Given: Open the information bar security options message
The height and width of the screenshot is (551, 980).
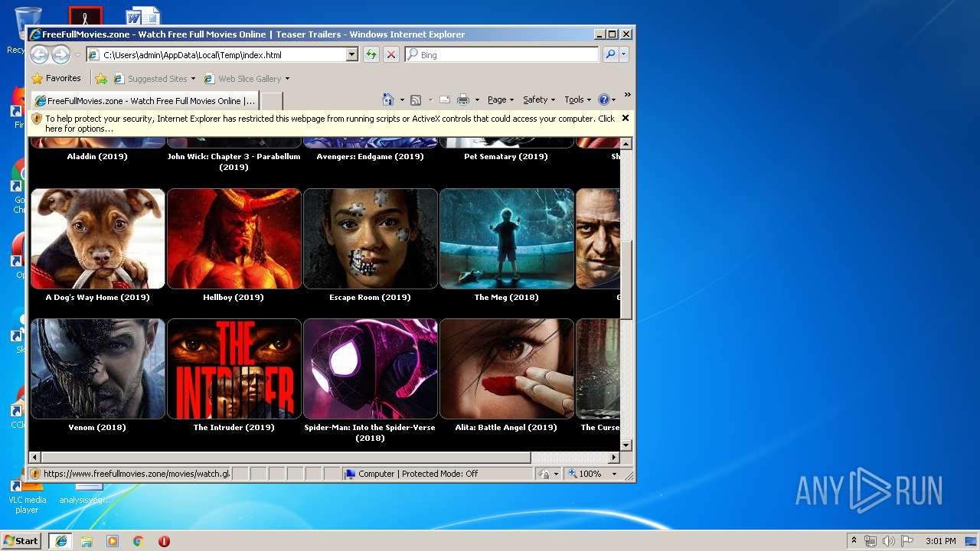Looking at the screenshot, I should point(329,123).
